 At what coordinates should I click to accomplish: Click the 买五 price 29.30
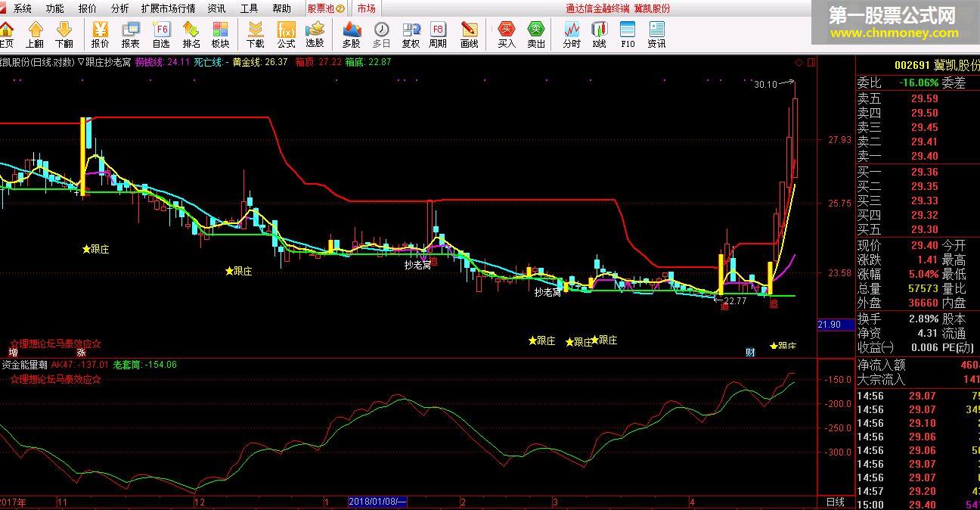coord(924,229)
